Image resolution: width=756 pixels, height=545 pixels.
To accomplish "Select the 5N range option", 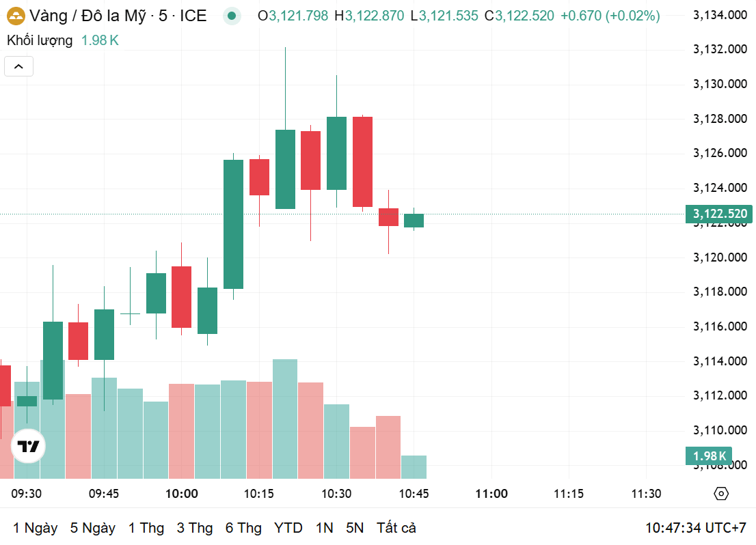I will pyautogui.click(x=355, y=528).
